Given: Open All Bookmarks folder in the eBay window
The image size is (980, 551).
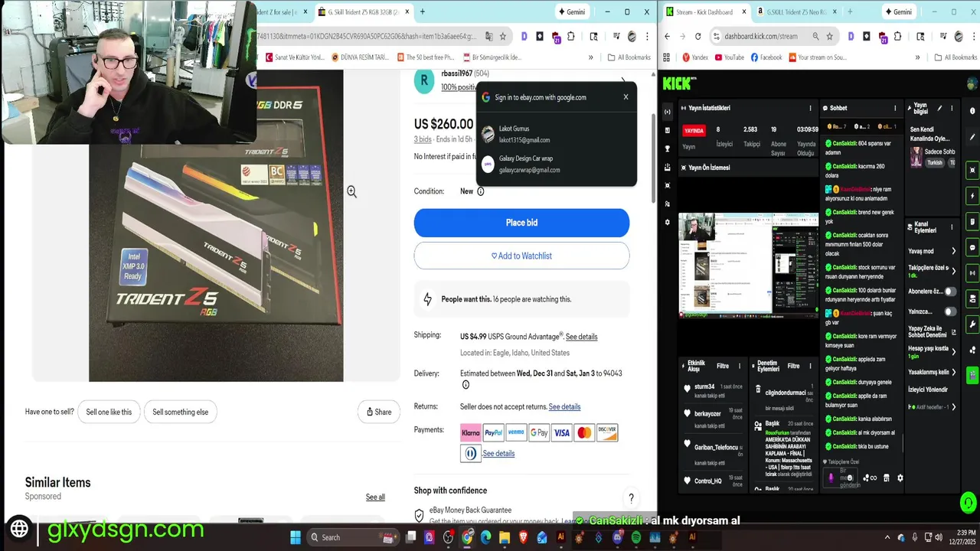Looking at the screenshot, I should (x=629, y=57).
